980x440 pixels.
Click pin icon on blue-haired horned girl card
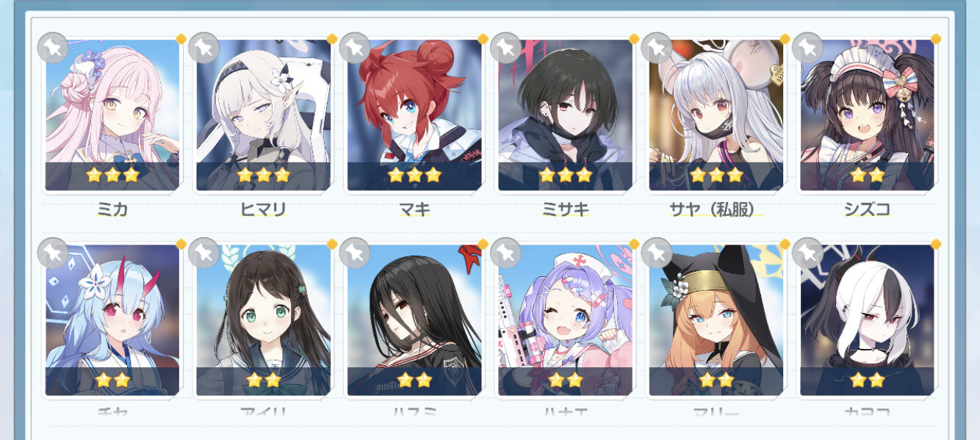click(53, 253)
